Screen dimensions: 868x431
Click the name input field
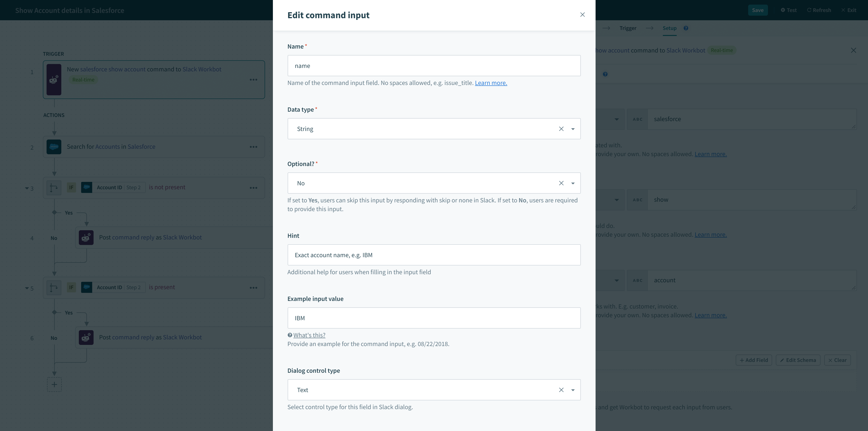tap(434, 65)
